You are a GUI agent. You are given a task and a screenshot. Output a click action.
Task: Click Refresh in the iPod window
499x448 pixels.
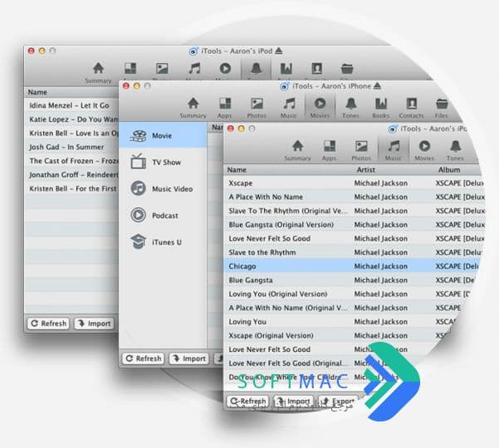[48, 324]
